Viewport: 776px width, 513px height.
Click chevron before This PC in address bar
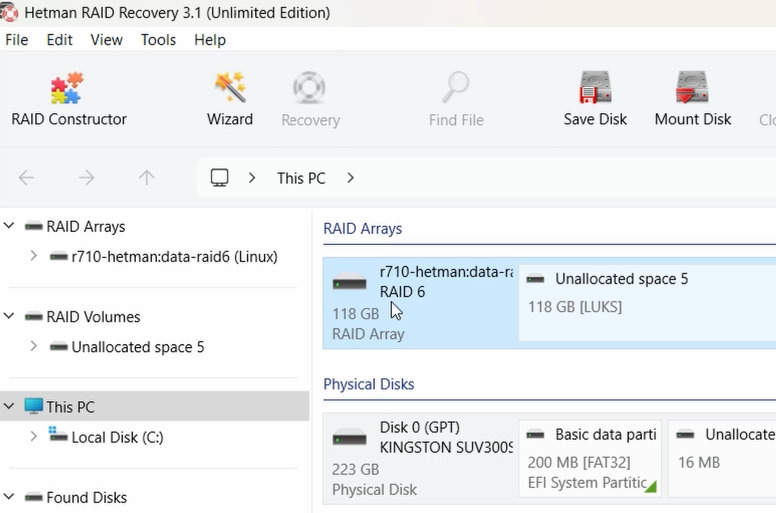pyautogui.click(x=252, y=178)
